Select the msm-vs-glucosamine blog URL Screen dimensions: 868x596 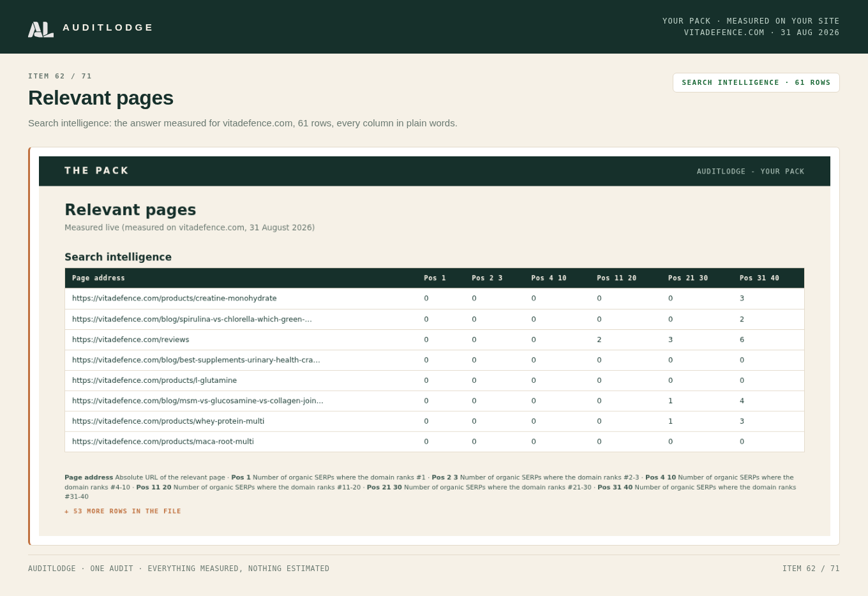click(198, 401)
